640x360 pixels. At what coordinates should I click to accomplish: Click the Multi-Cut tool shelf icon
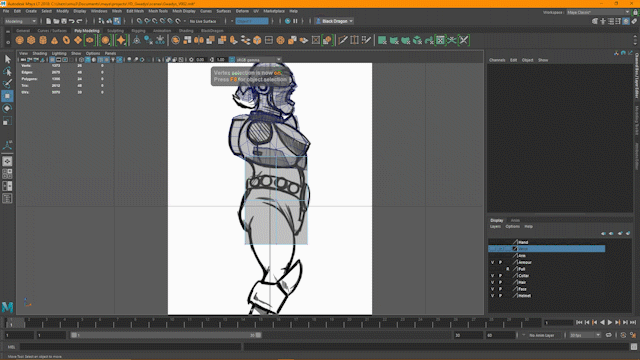343,40
